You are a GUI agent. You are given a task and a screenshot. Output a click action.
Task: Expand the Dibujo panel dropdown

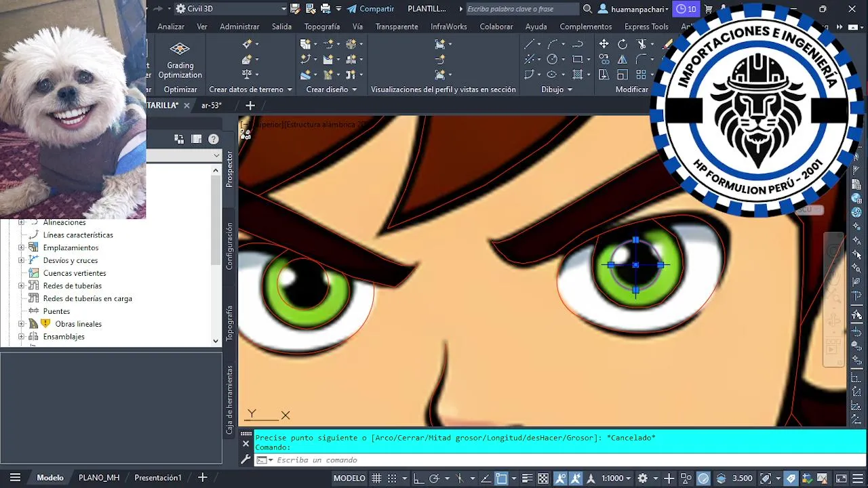(x=557, y=89)
